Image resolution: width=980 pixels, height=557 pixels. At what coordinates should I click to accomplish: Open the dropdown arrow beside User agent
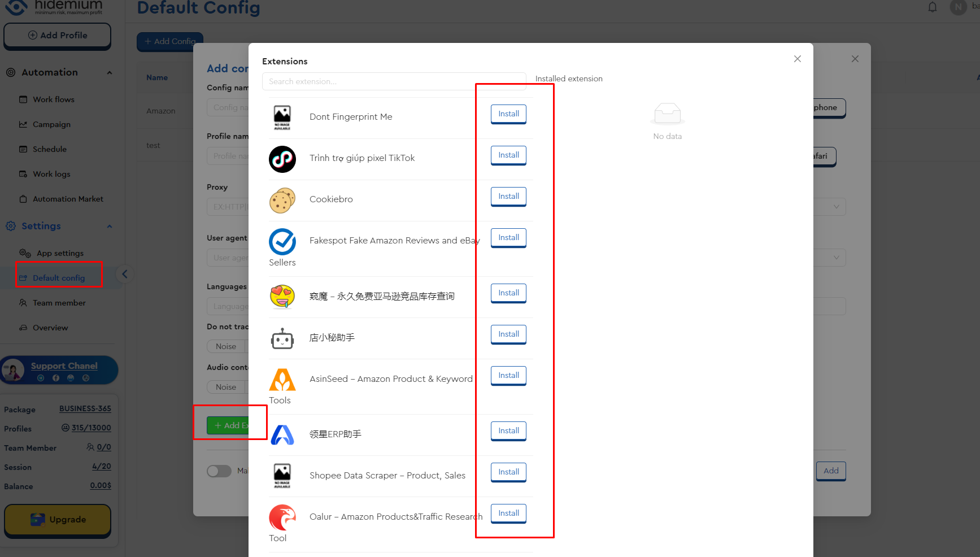click(x=836, y=258)
